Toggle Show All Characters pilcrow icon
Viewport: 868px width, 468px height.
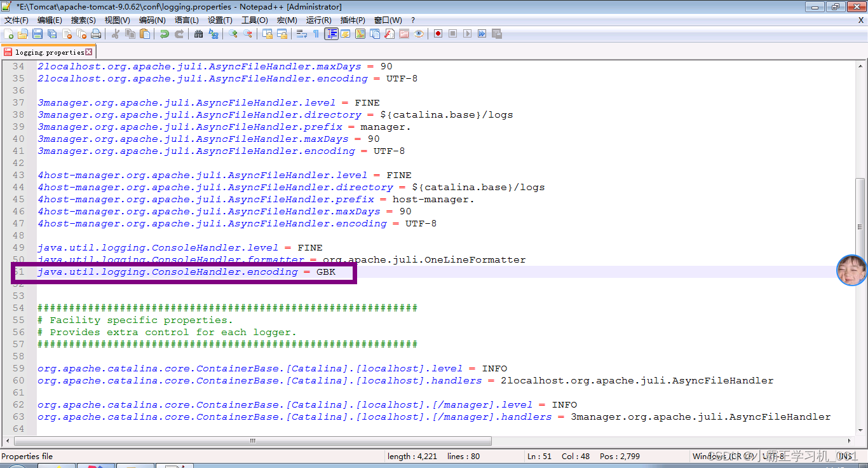[x=316, y=34]
